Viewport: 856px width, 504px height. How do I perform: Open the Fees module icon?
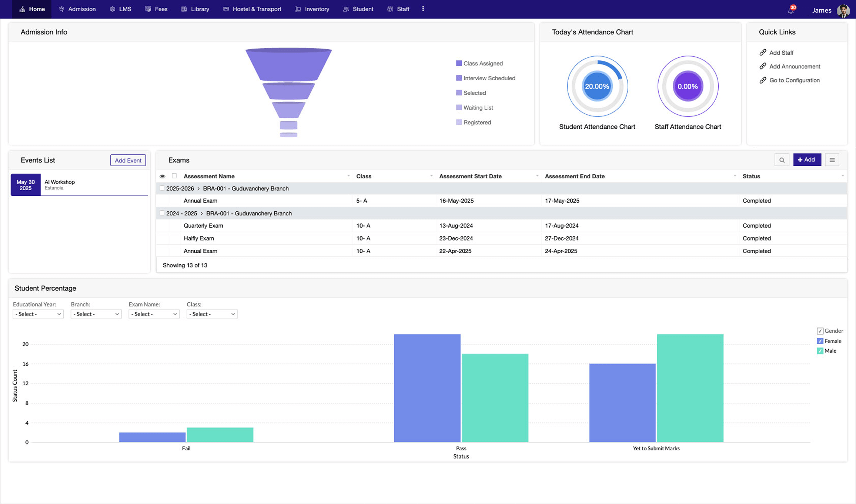pyautogui.click(x=148, y=9)
